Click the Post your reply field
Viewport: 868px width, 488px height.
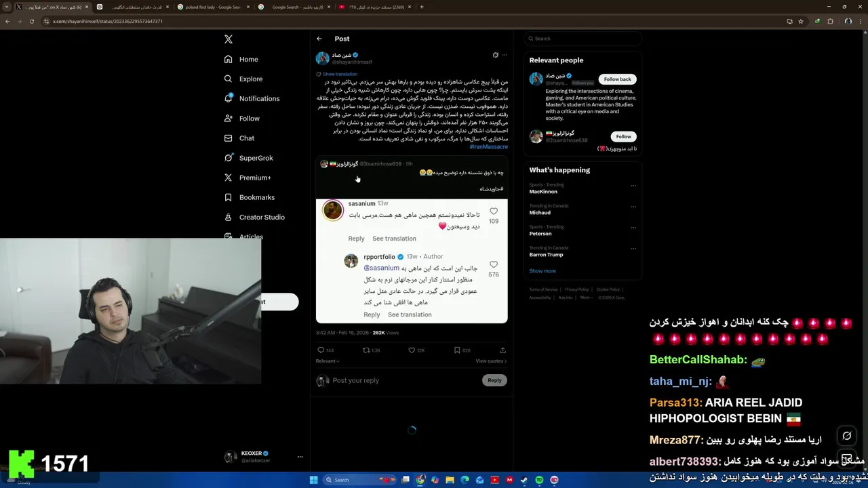[403, 380]
